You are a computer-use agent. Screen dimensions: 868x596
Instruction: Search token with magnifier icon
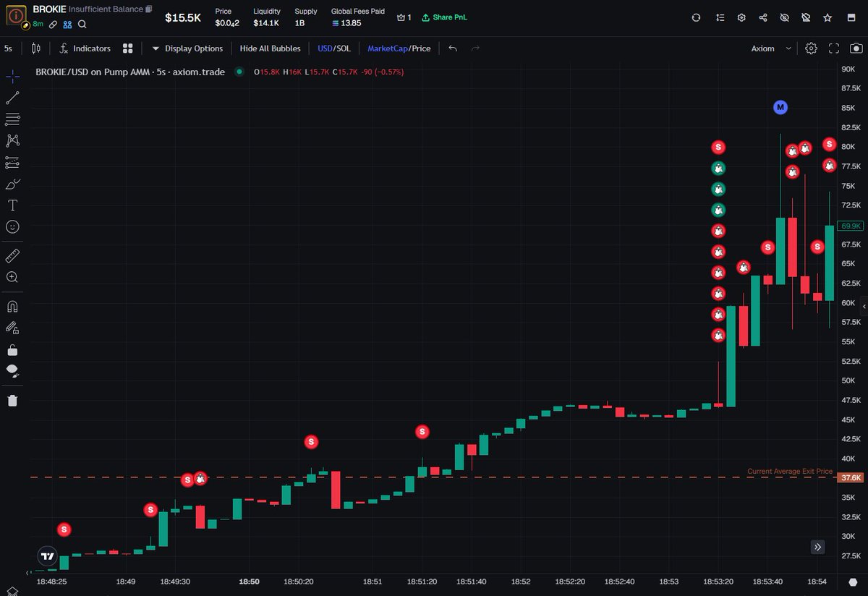coord(82,24)
